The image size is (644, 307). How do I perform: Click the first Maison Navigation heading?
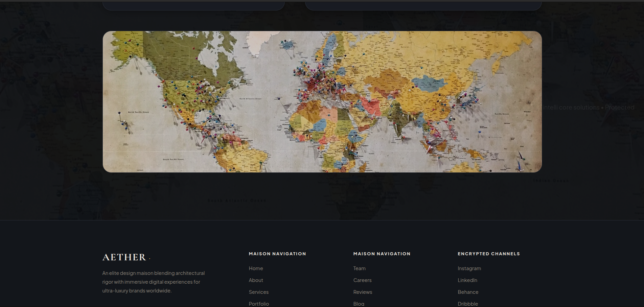point(277,254)
